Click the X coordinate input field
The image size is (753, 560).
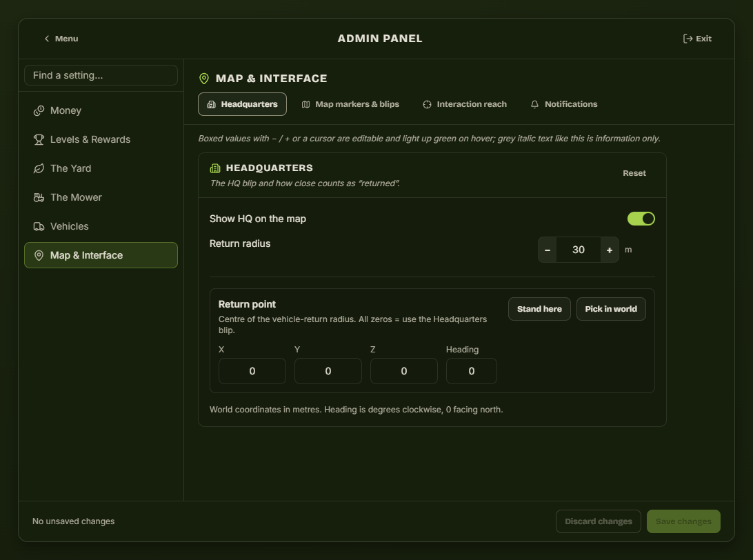(x=252, y=371)
